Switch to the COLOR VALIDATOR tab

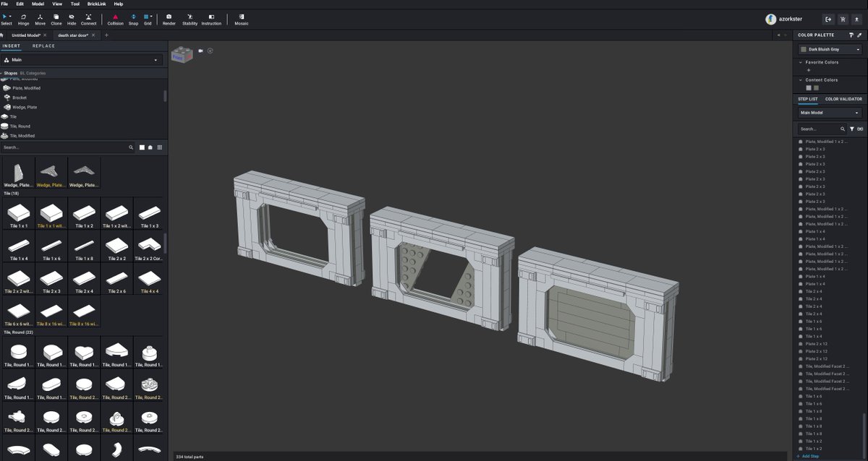[x=843, y=99]
